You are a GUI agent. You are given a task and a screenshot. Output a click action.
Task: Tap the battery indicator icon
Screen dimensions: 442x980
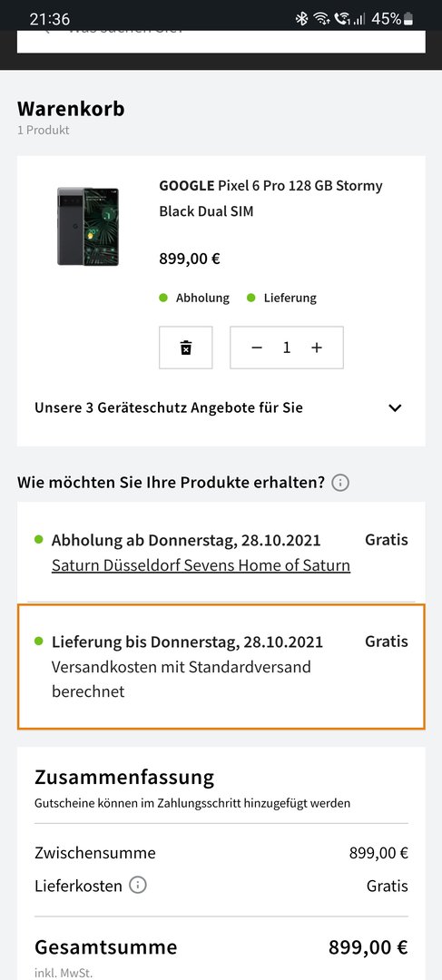coord(408,19)
